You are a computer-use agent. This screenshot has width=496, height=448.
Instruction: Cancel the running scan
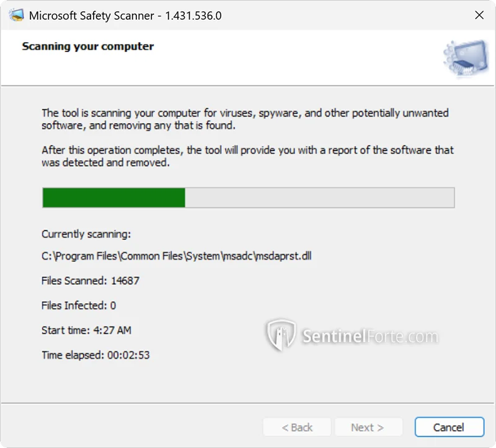tap(448, 427)
